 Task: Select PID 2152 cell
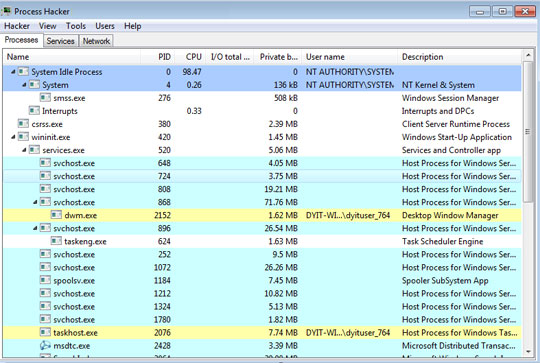pyautogui.click(x=162, y=215)
